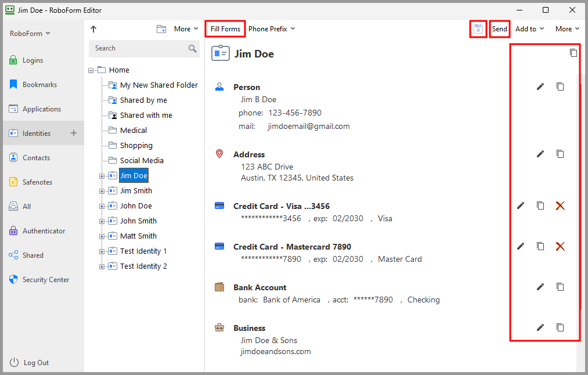The width and height of the screenshot is (588, 375).
Task: Copy Visa credit card details
Action: click(540, 205)
